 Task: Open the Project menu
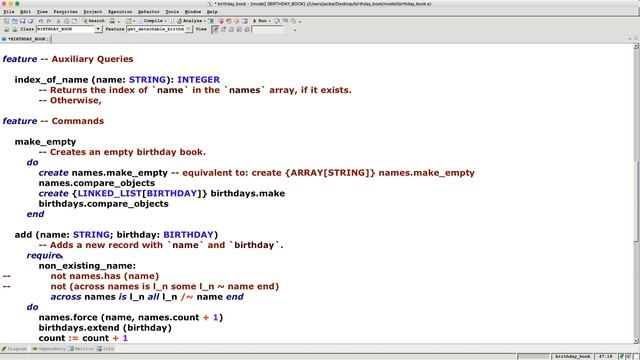pos(93,12)
